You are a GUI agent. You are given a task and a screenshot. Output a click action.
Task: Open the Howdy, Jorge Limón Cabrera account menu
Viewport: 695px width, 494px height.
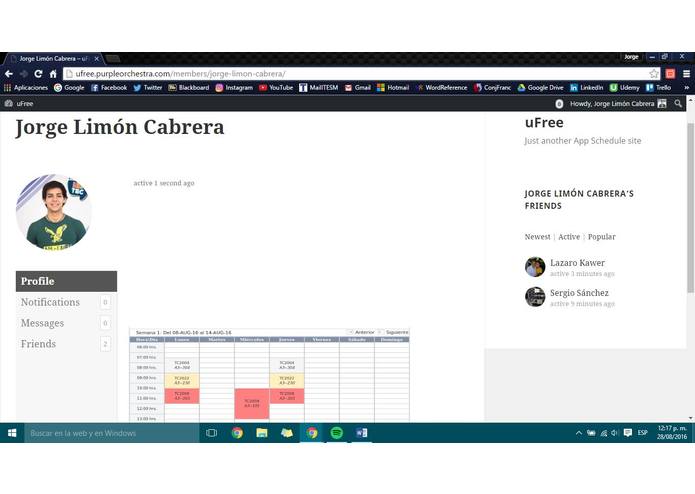click(x=618, y=104)
